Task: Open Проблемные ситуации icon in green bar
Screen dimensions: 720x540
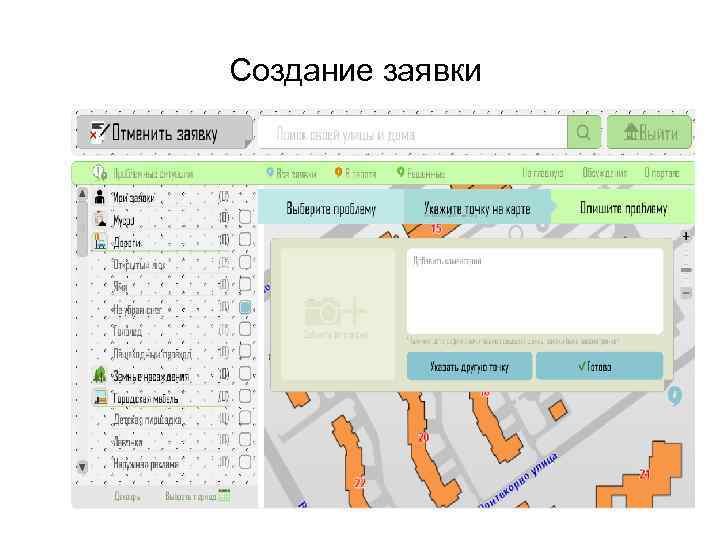Action: (99, 173)
